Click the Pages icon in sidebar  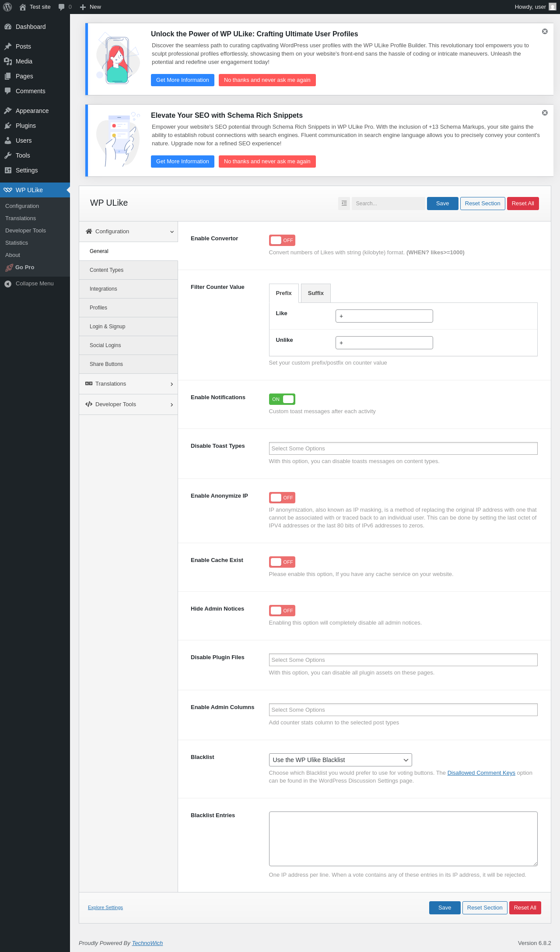(x=8, y=76)
